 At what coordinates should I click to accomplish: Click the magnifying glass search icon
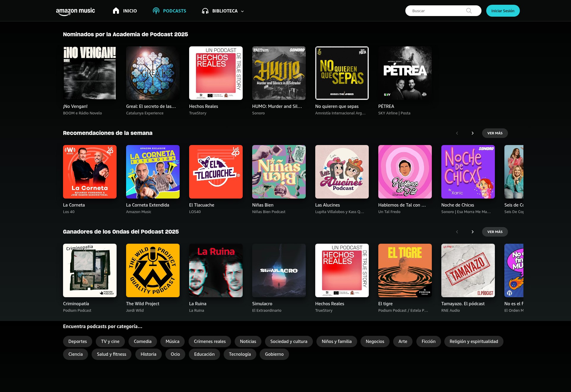469,11
